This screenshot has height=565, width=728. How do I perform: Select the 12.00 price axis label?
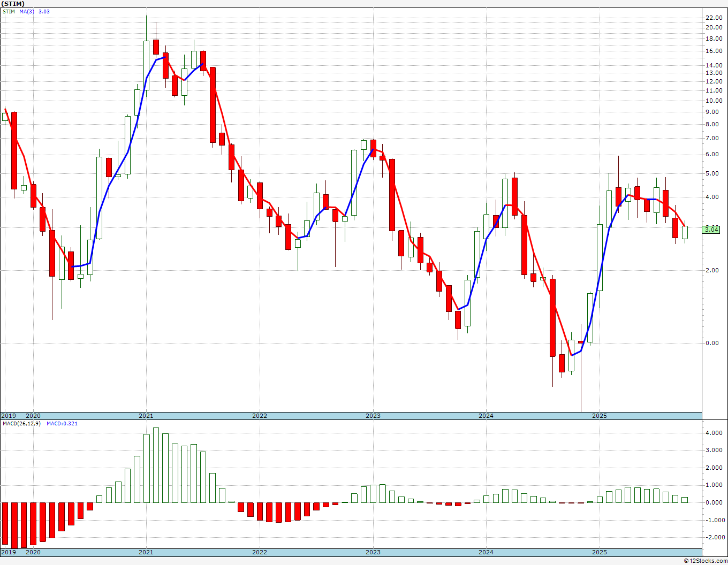tap(714, 81)
